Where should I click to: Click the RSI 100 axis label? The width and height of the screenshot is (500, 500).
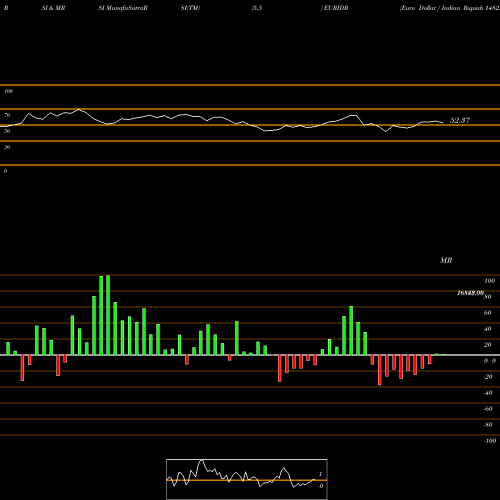(8, 91)
